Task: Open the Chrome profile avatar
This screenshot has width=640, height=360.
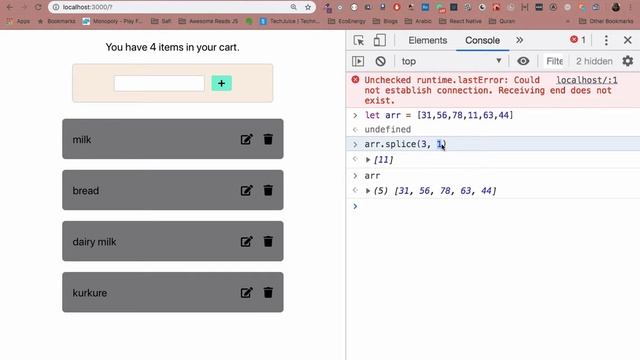Action: (616, 7)
